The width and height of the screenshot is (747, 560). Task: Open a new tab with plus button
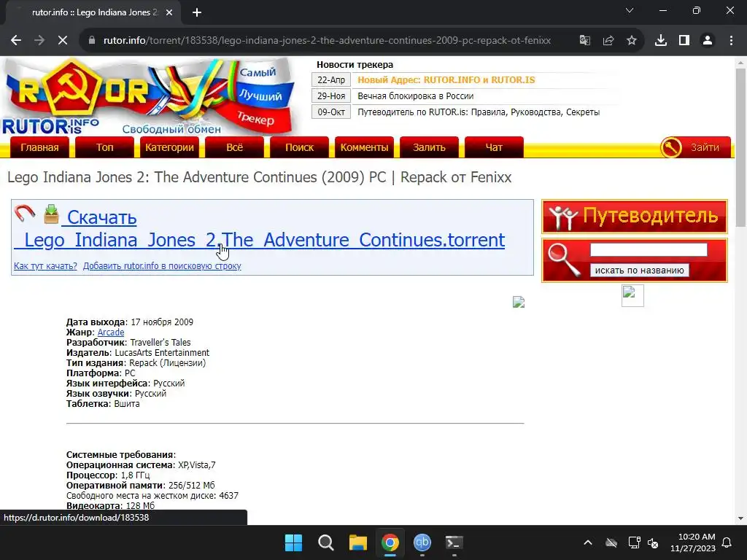(197, 12)
